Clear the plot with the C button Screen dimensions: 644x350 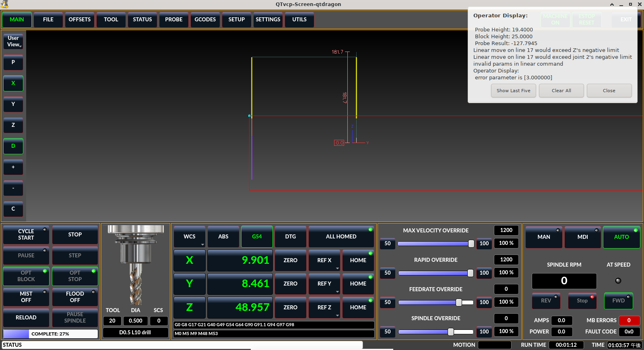click(13, 209)
